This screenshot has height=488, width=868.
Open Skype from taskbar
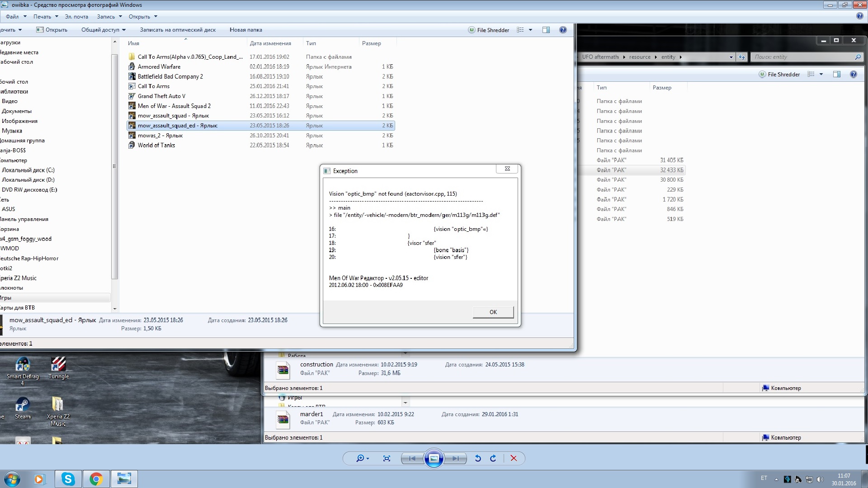pos(68,479)
